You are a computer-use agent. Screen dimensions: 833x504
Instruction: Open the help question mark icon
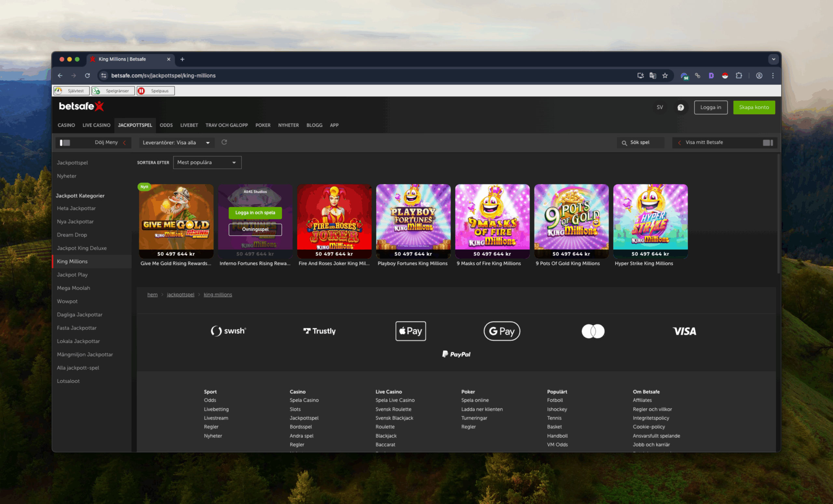click(680, 107)
